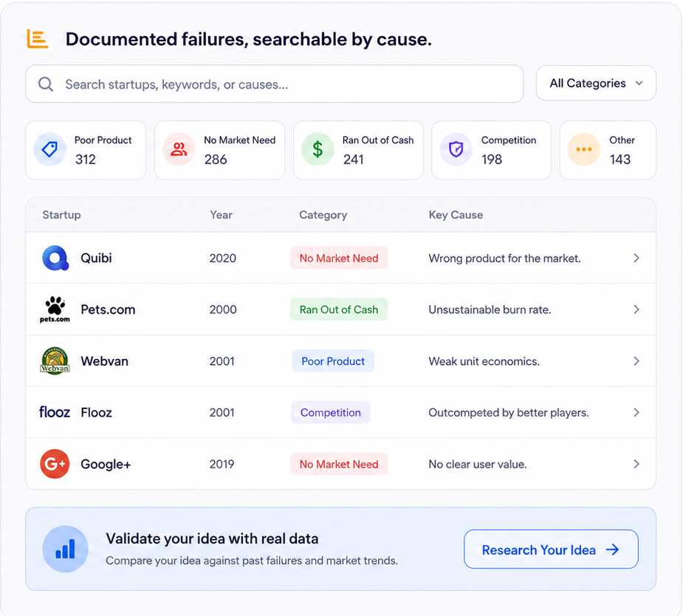Viewport: 683px width, 616px height.
Task: Click the Webvan logo icon
Action: pos(55,360)
